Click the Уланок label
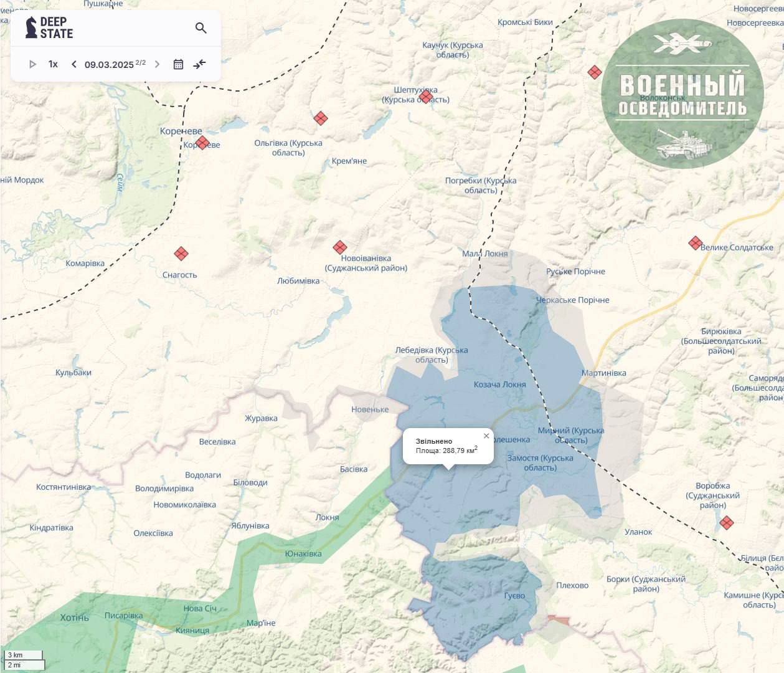 (638, 532)
